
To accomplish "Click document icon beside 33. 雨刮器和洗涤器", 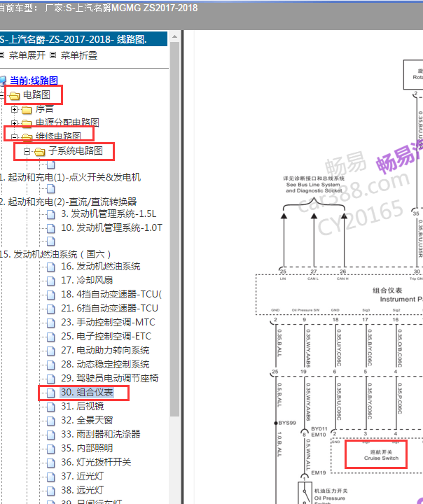I will [x=51, y=435].
